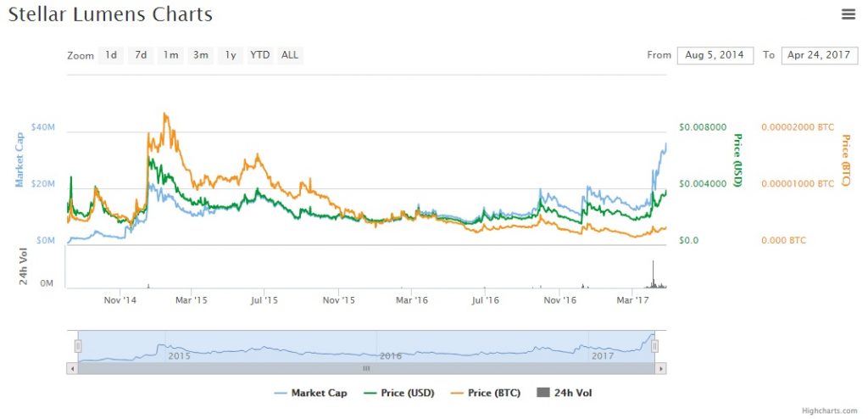The height and width of the screenshot is (419, 868).
Task: Click the From date field
Action: pyautogui.click(x=715, y=55)
